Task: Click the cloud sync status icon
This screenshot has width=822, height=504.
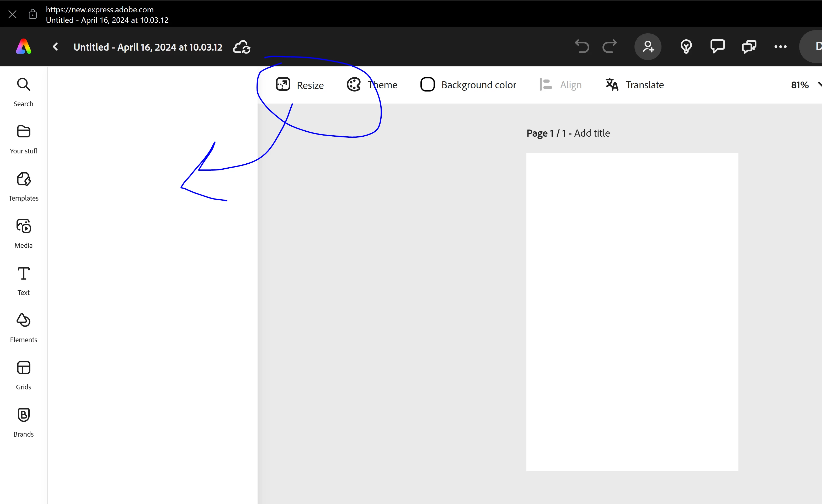Action: [242, 47]
